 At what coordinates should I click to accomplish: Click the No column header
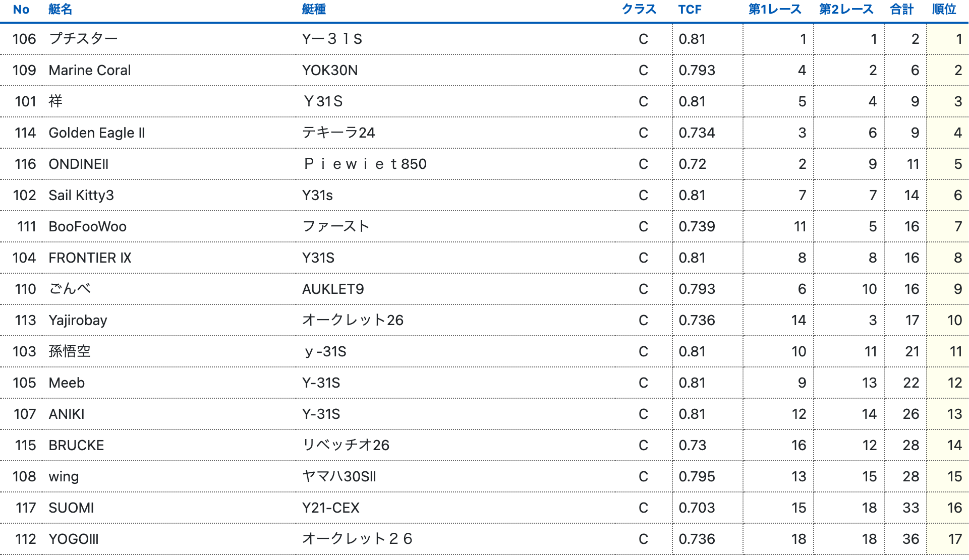click(x=21, y=10)
